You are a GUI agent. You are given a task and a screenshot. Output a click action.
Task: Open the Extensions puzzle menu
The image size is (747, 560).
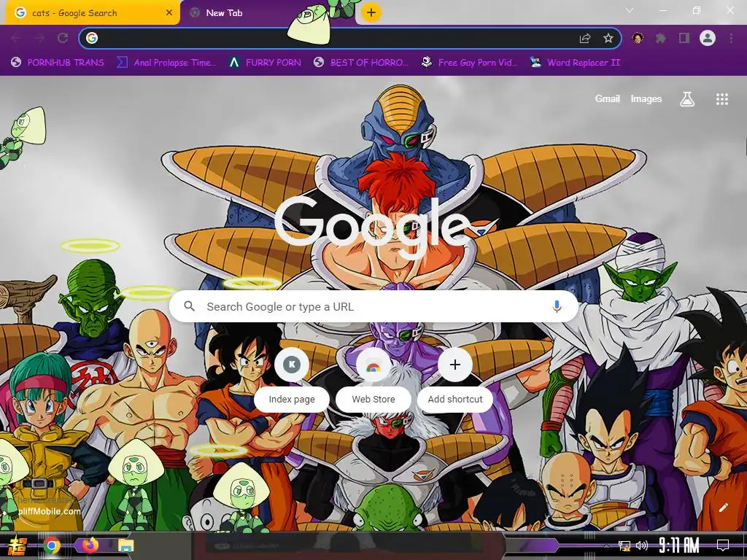pyautogui.click(x=661, y=38)
